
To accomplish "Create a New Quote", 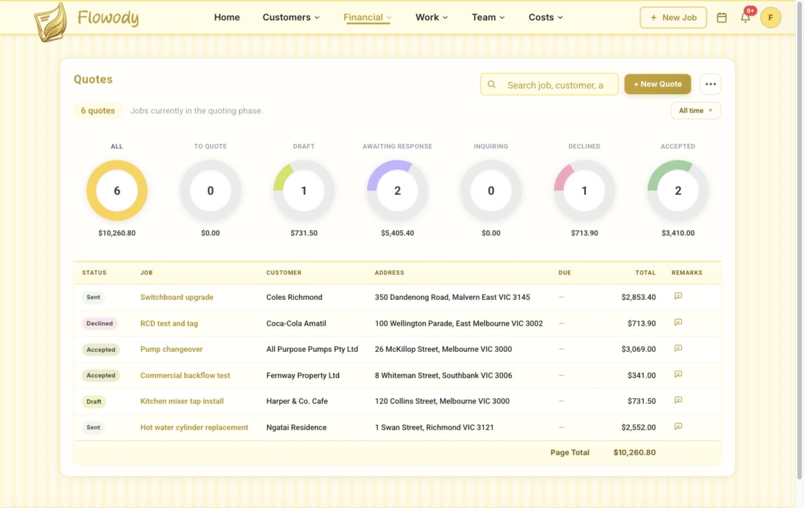I will coord(657,84).
